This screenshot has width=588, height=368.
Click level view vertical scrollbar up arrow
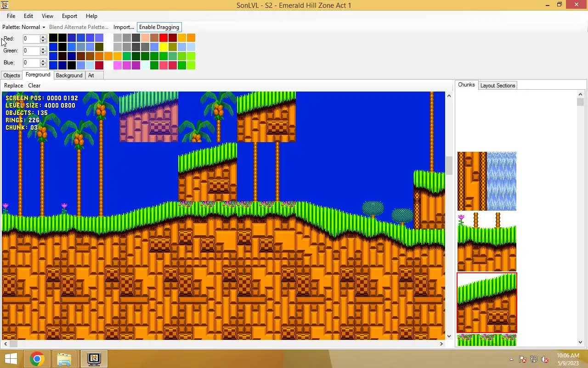(449, 95)
